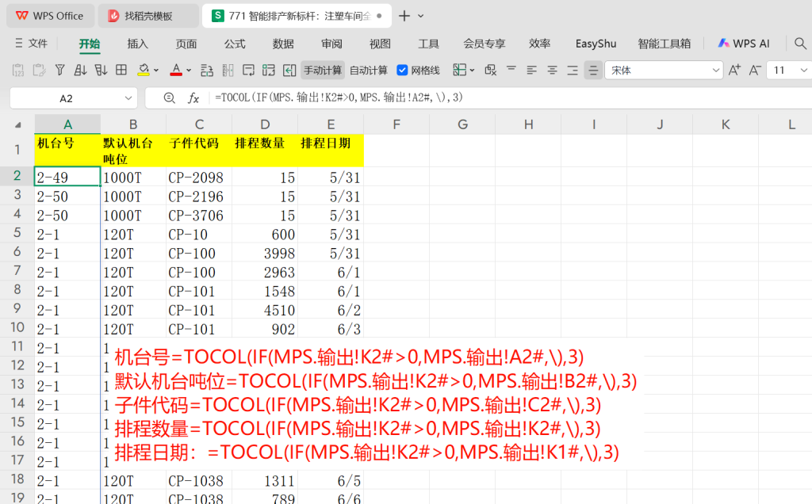Select the 默认机台吨位 header cell
This screenshot has width=812, height=504.
click(x=133, y=151)
